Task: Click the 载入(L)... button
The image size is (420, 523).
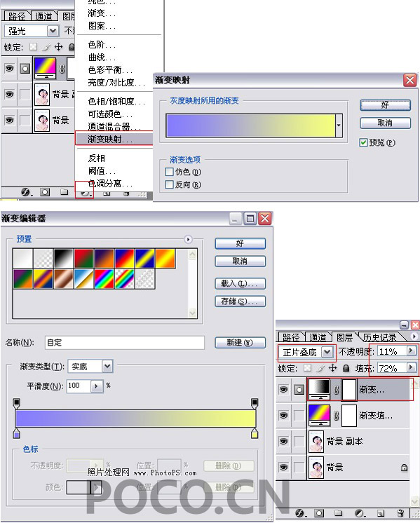Action: [241, 283]
